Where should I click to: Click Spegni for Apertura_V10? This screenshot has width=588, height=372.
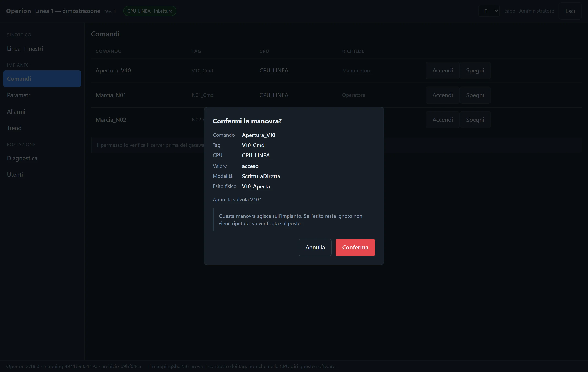pos(475,70)
